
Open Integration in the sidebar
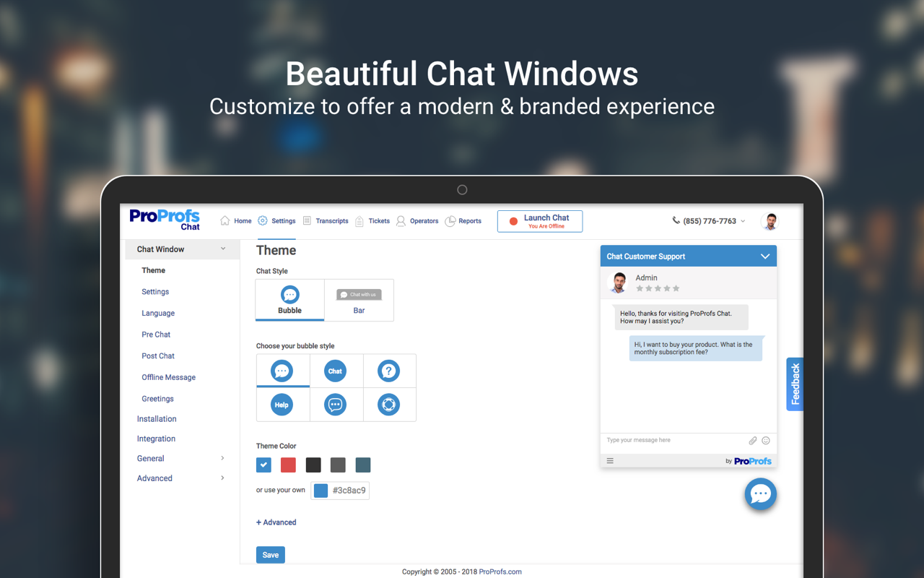coord(156,439)
